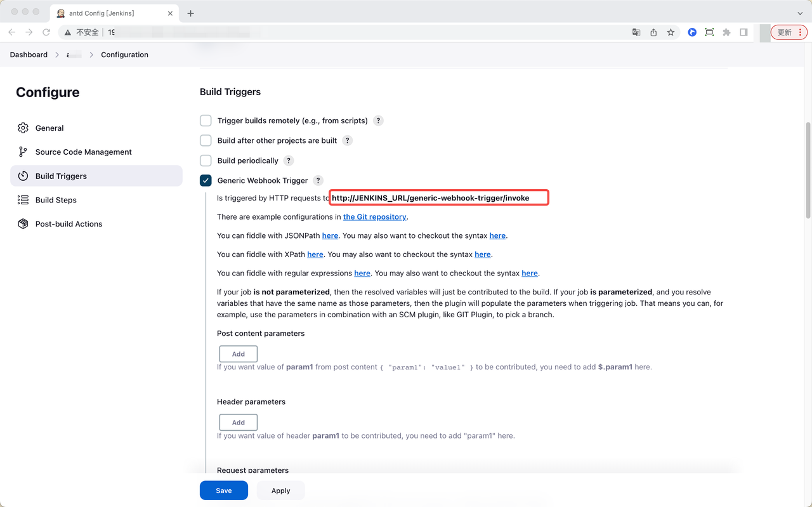Click the page vertical scrollbar
Viewport: 812px width, 507px height.
[808, 170]
